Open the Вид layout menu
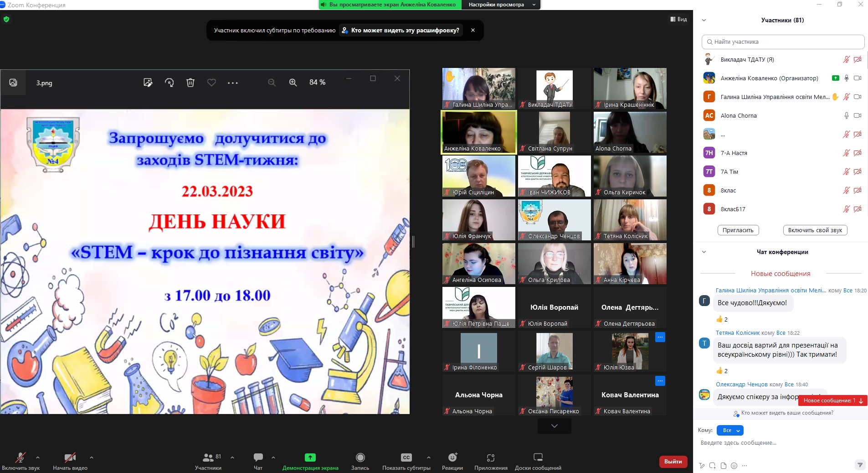The image size is (868, 473). 678,19
